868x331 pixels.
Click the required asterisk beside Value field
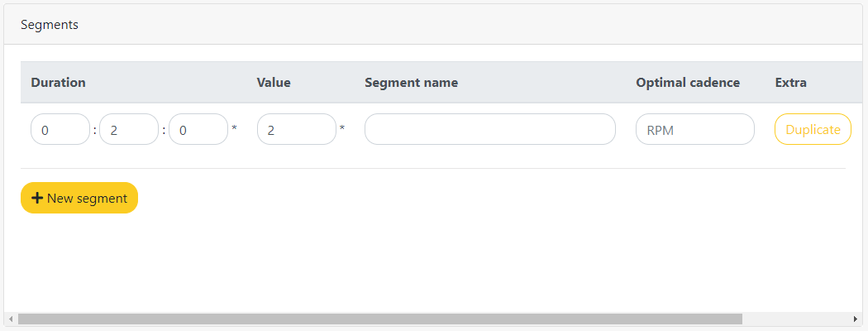tap(342, 128)
